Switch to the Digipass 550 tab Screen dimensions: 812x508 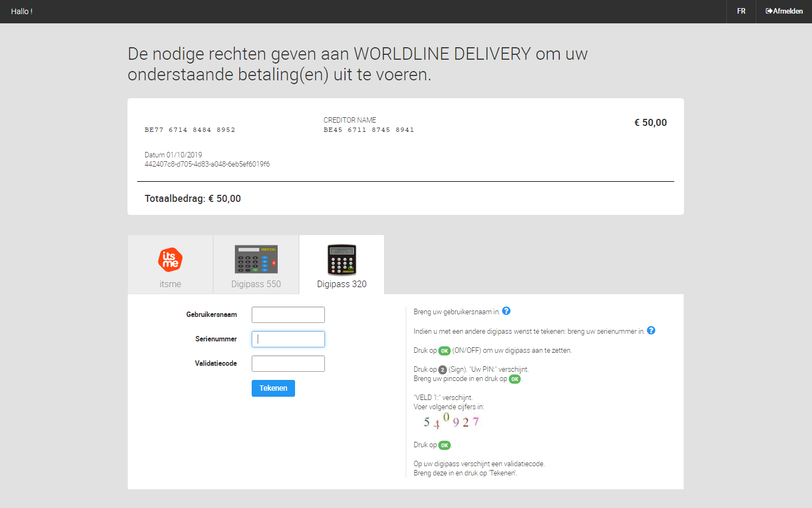(256, 265)
